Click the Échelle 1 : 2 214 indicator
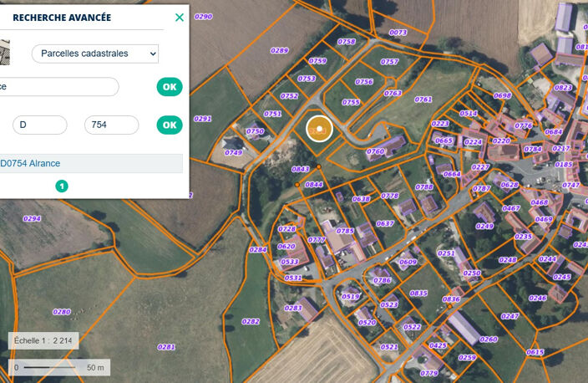This screenshot has height=383, width=588. 43,340
